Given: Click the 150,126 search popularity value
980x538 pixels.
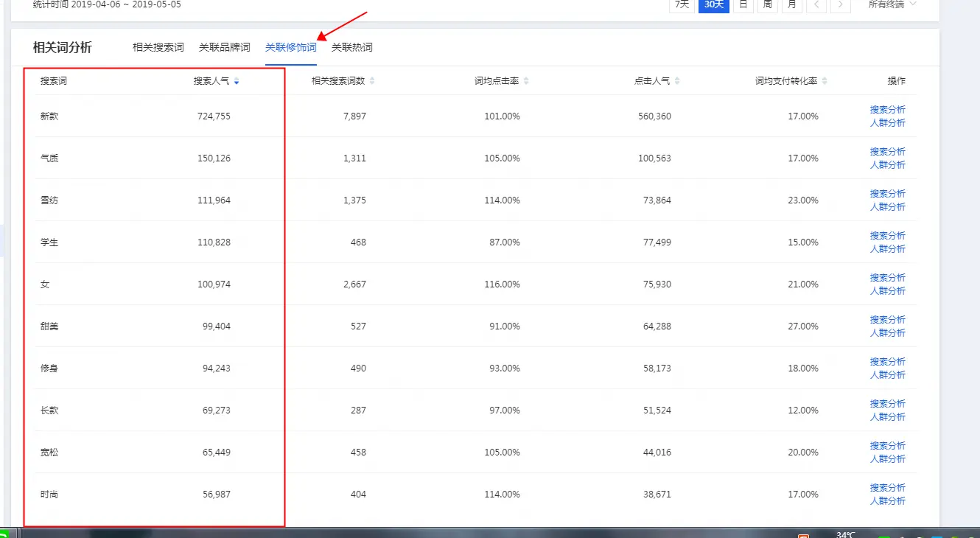Looking at the screenshot, I should (214, 158).
